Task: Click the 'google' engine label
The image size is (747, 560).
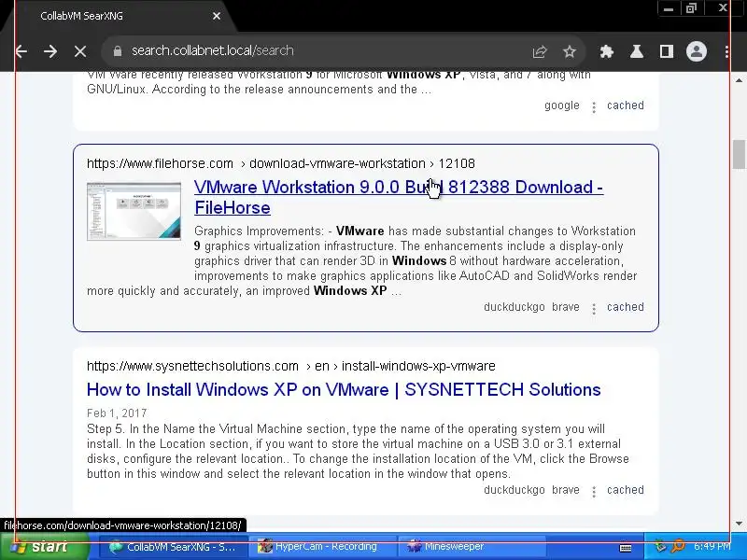Action: (562, 105)
